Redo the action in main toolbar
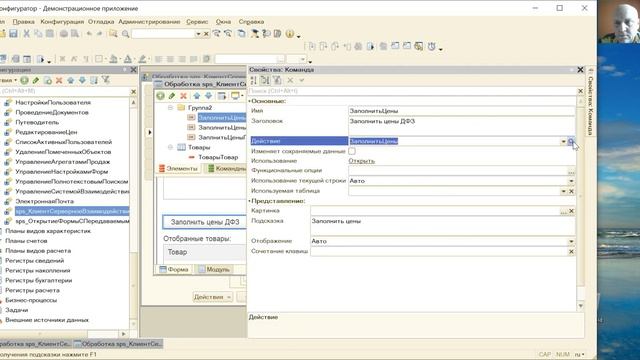The image size is (640, 360). point(99,34)
